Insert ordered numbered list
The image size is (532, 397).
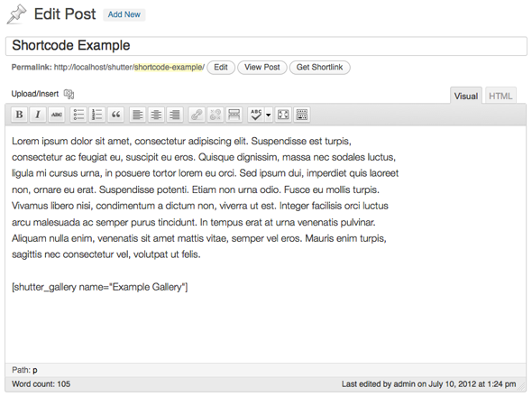pos(97,115)
